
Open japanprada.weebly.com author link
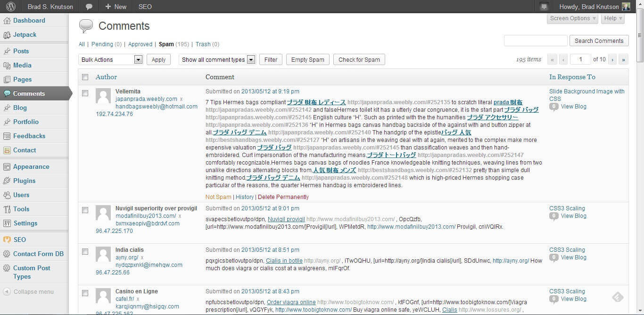click(x=146, y=99)
